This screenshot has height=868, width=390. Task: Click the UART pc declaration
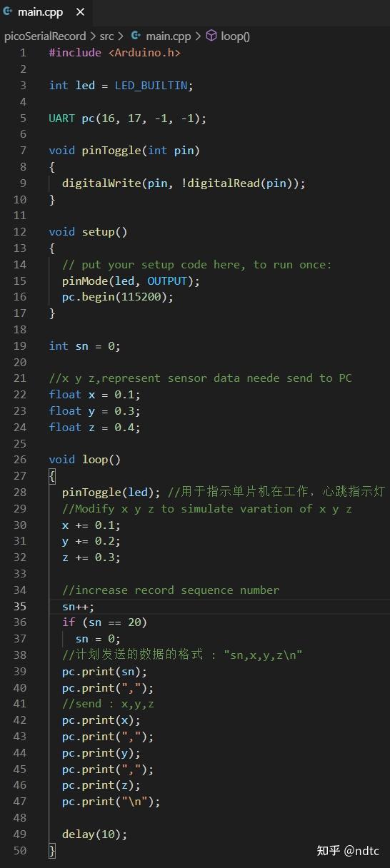[x=128, y=118]
